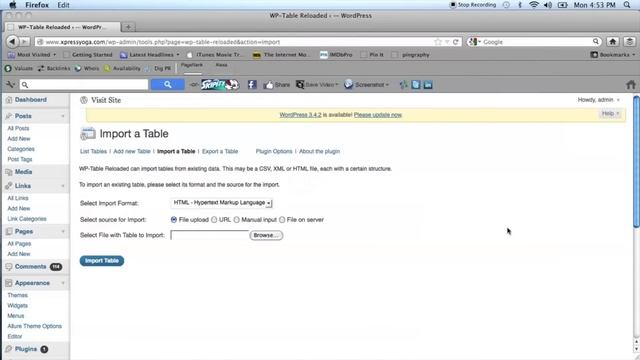Click the IMDbPro bookmark
640x360 pixels.
[336, 55]
